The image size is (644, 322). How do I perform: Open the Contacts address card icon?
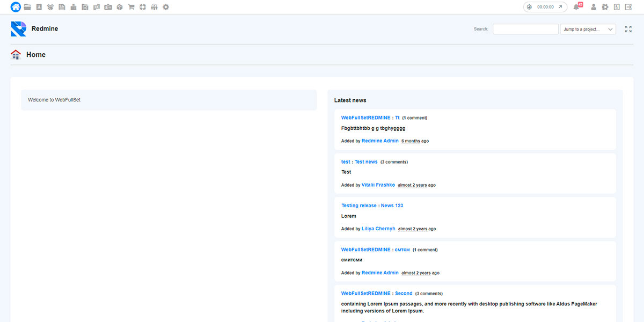[38, 7]
